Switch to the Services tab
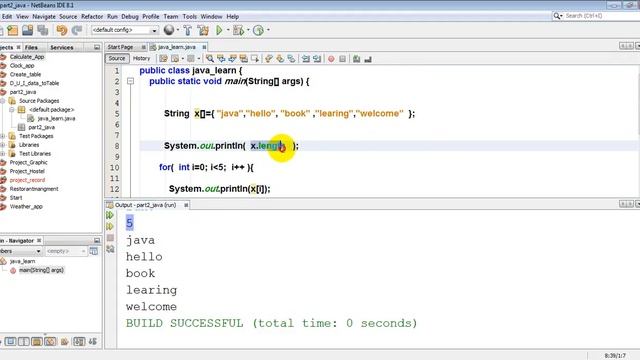The image size is (640, 360). [62, 48]
